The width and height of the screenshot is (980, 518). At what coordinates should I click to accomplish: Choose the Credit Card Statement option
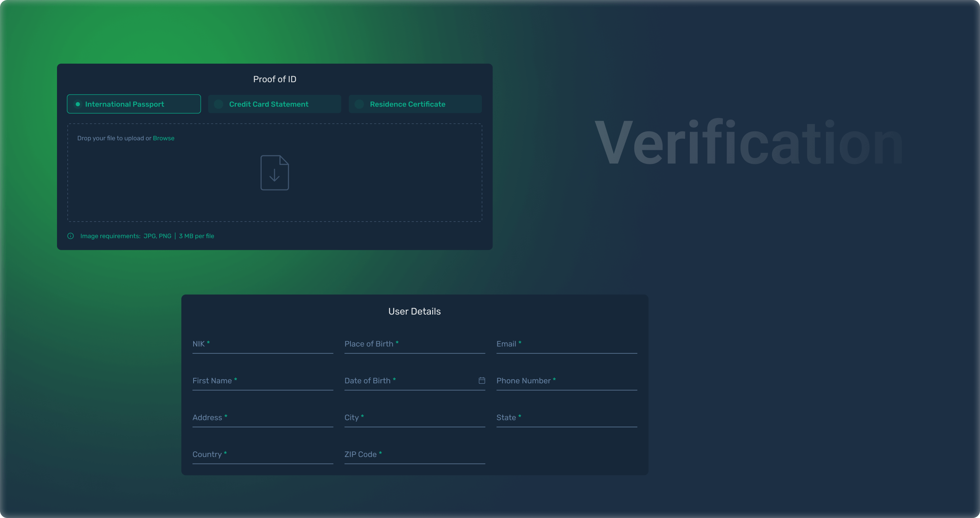point(274,104)
